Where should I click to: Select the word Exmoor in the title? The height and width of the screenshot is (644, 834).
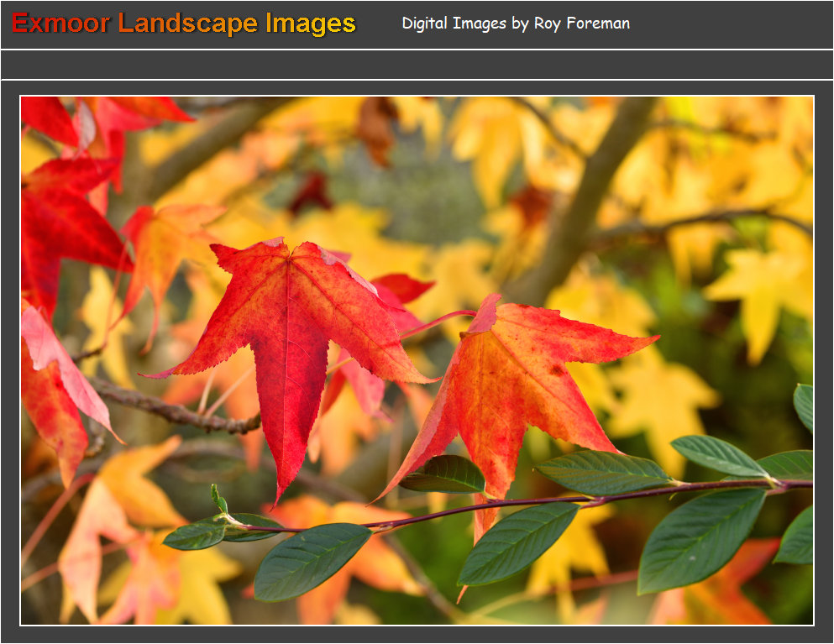point(60,24)
